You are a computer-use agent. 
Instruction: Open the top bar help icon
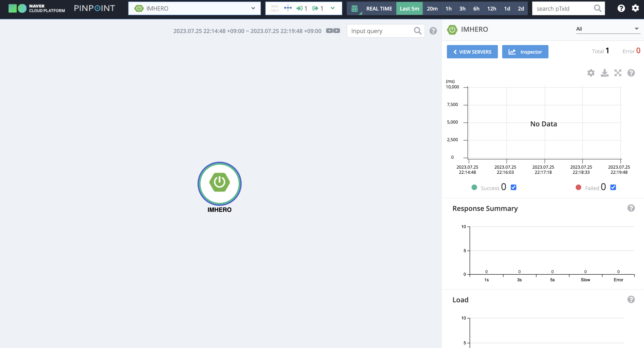[621, 8]
